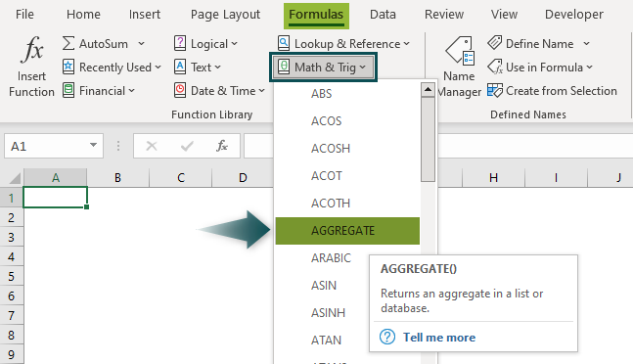The height and width of the screenshot is (364, 633).
Task: Select row 7 header
Action: tap(12, 315)
